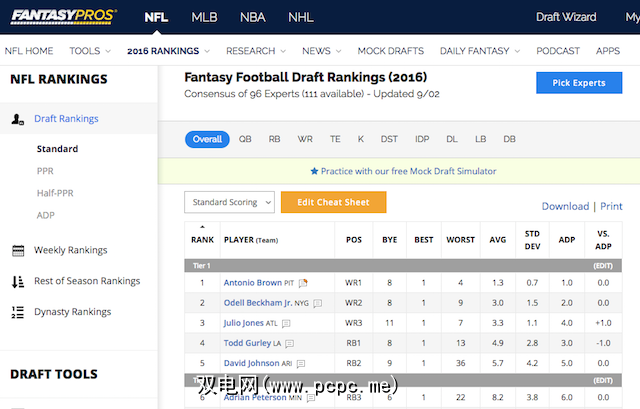Expand the TOOLS menu
640x409 pixels.
108,51
